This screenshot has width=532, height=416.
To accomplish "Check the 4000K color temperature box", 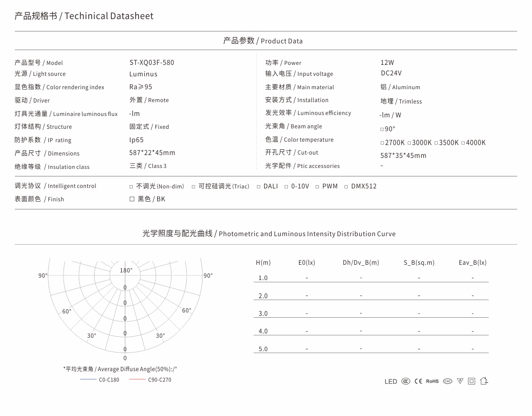I will 463,143.
